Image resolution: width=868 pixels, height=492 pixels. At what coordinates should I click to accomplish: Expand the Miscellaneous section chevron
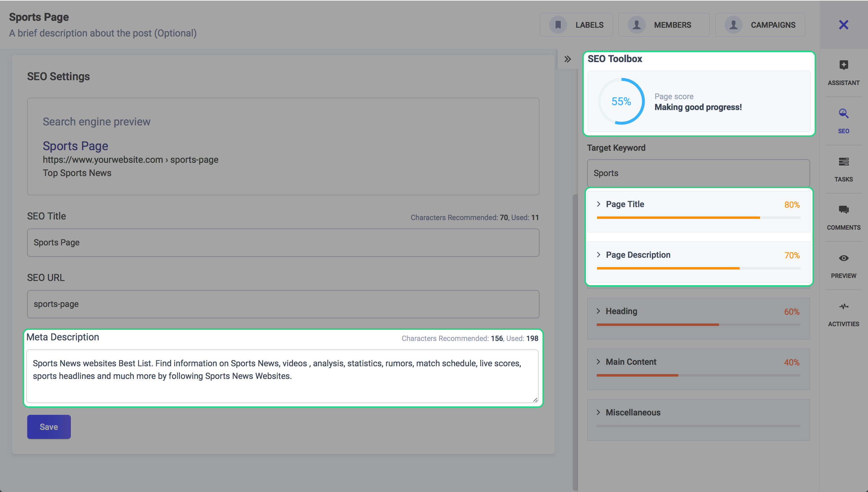click(x=599, y=413)
